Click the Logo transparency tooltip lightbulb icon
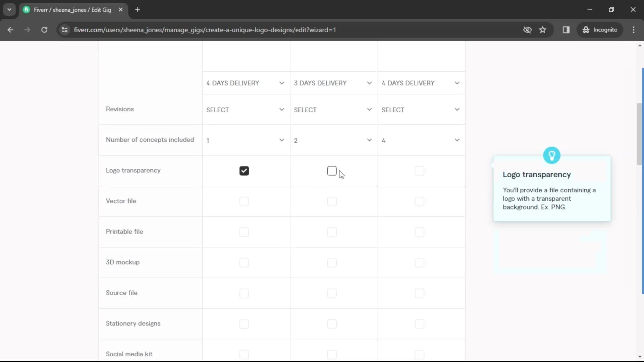Image resolution: width=644 pixels, height=362 pixels. coord(551,156)
